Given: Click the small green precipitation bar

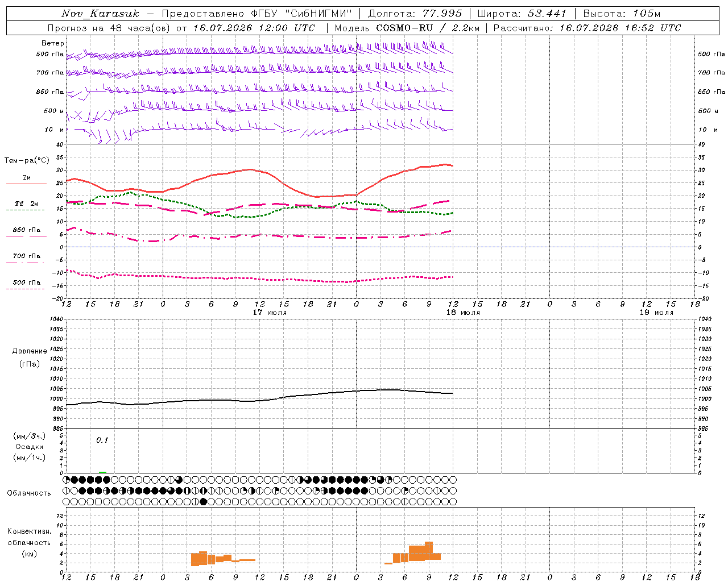Looking at the screenshot, I should (102, 472).
